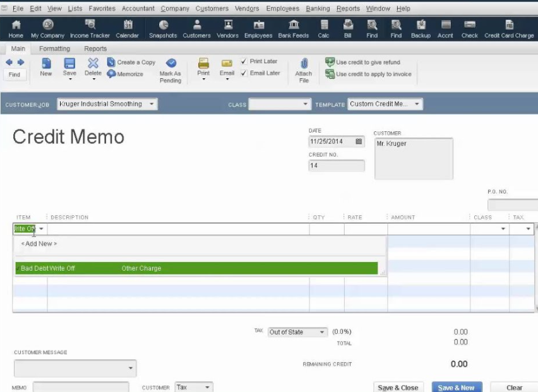Image resolution: width=538 pixels, height=392 pixels.
Task: Open the line Class column dropdown
Action: [503, 229]
